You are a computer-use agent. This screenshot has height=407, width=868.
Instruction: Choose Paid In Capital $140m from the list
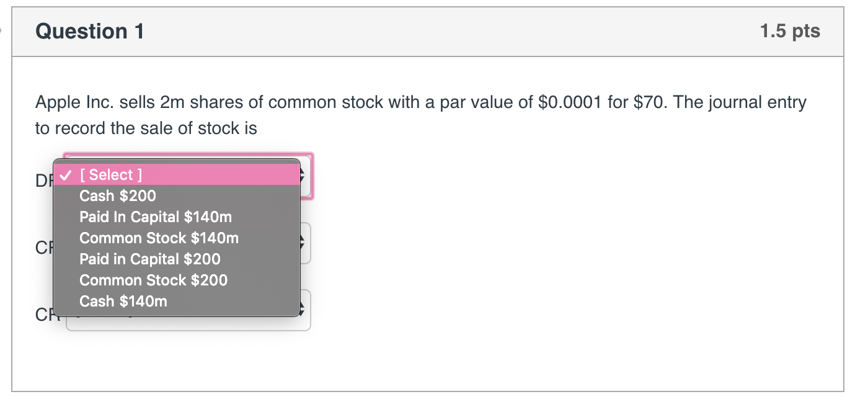coord(155,217)
